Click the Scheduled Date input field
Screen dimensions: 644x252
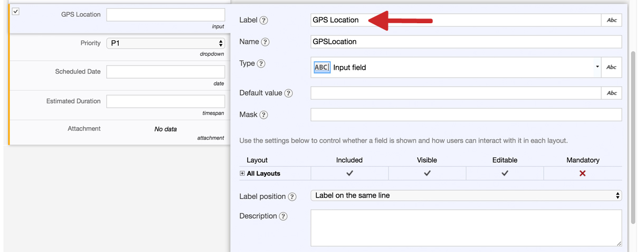[166, 72]
